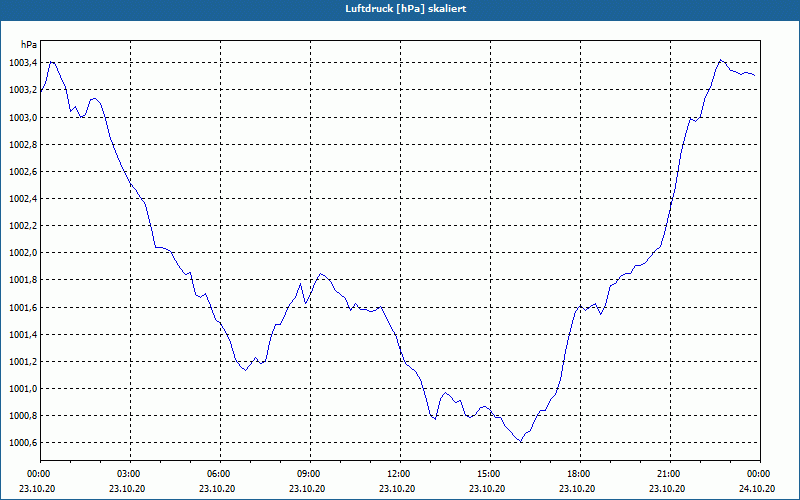Click the '23.10.20' date under 06:00

(x=217, y=488)
